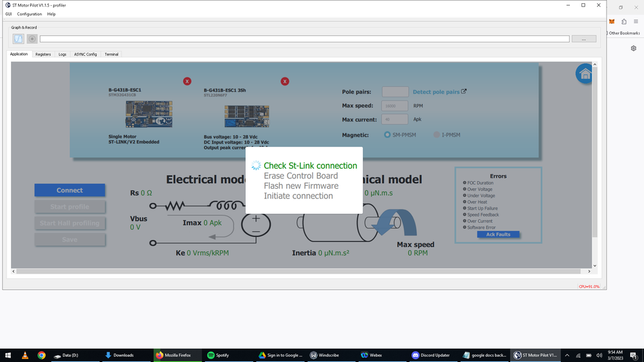644x362 pixels.
Task: Click the scroll up arrow of panel
Action: tap(595, 65)
